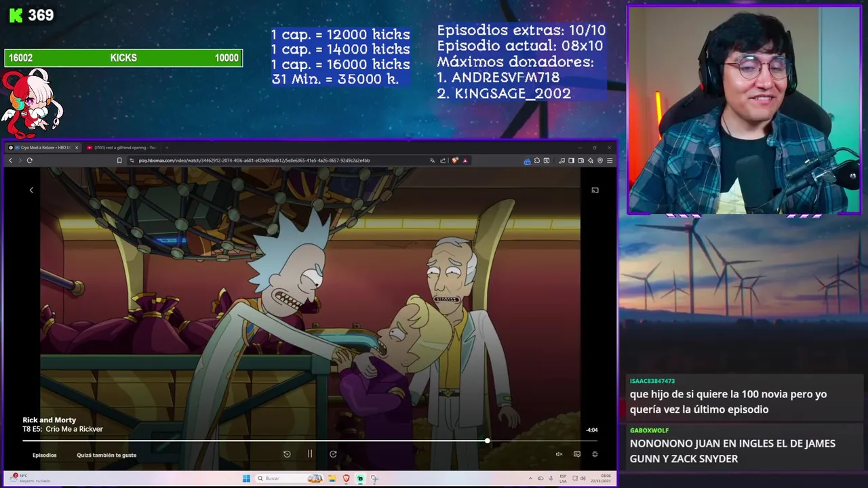This screenshot has width=868, height=488.
Task: Open the green app icon on taskbar
Action: 361,479
